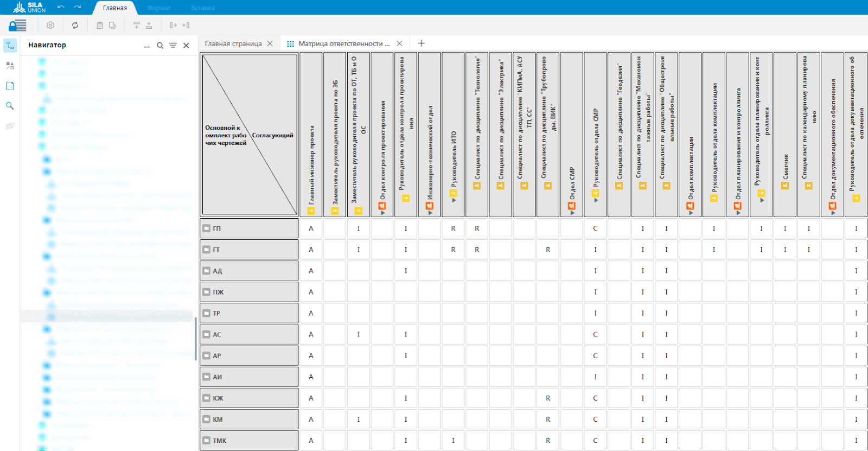Add a new tab with plus button

tap(422, 43)
